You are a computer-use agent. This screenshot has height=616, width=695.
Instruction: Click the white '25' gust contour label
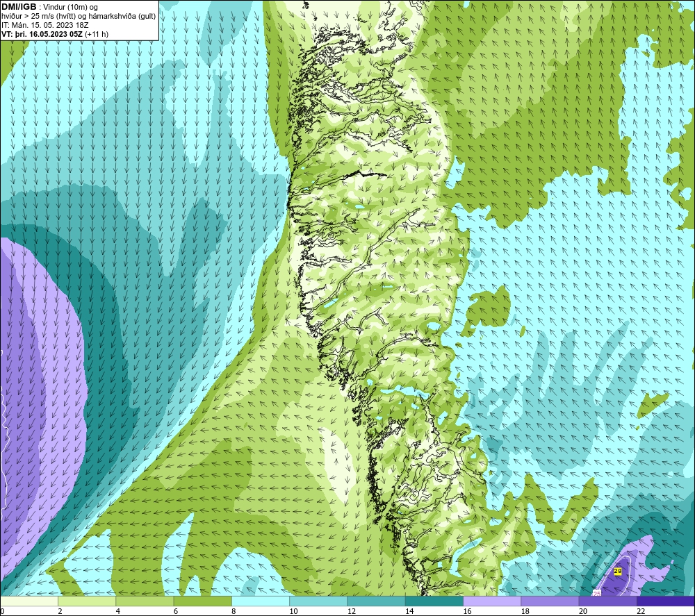(596, 593)
